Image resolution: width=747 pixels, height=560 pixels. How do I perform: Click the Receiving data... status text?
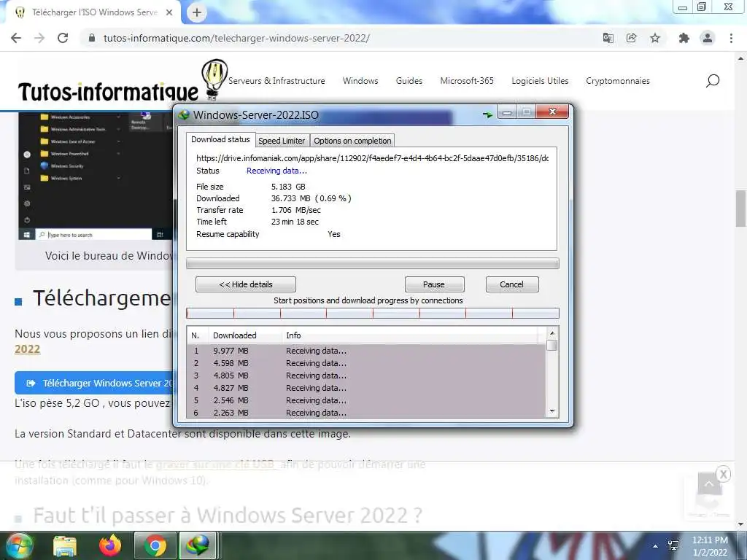(276, 171)
